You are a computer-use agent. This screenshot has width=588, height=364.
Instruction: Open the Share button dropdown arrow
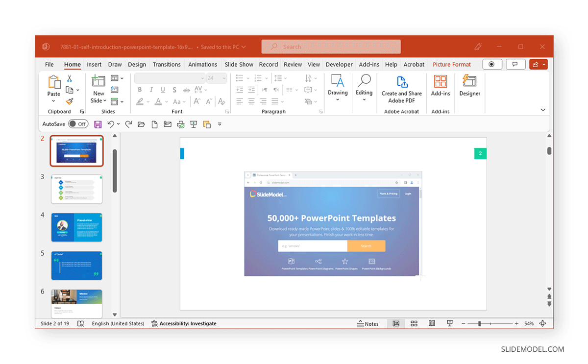pos(544,64)
